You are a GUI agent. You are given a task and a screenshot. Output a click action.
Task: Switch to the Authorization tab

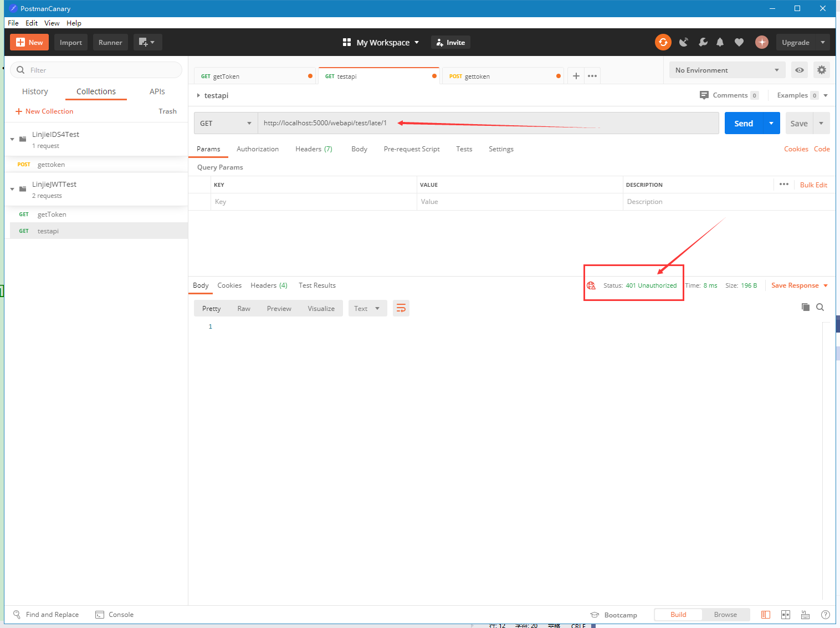(x=257, y=149)
